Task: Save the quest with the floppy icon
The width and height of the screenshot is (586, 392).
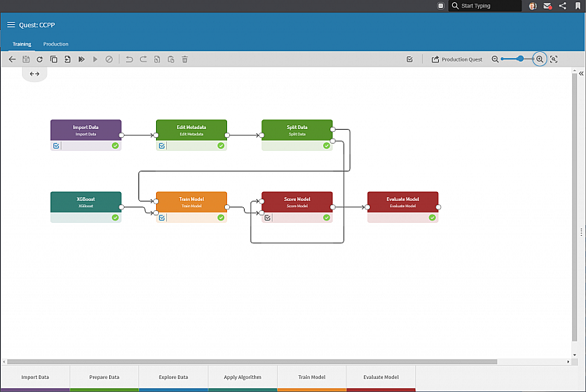Action: [x=26, y=59]
